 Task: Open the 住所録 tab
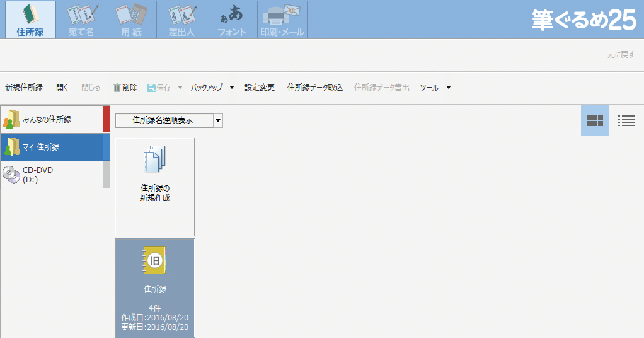pyautogui.click(x=30, y=20)
